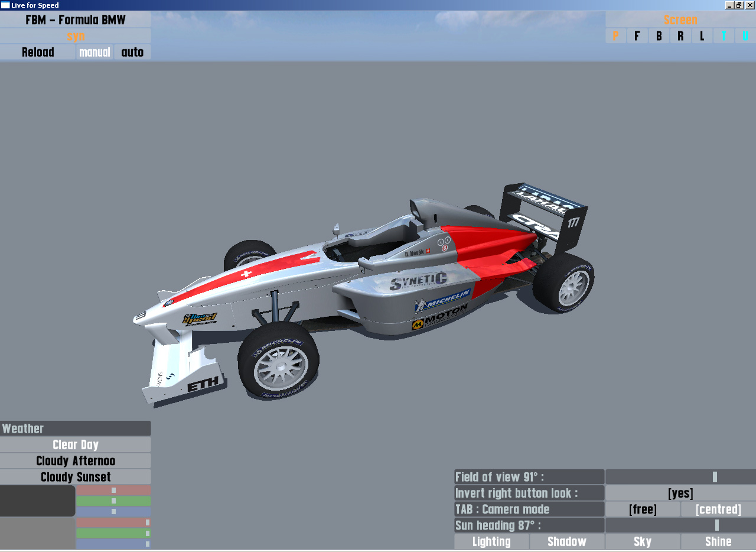Viewport: 756px width, 552px height.
Task: Adjust green slider beside the dark swatch
Action: pyautogui.click(x=113, y=501)
